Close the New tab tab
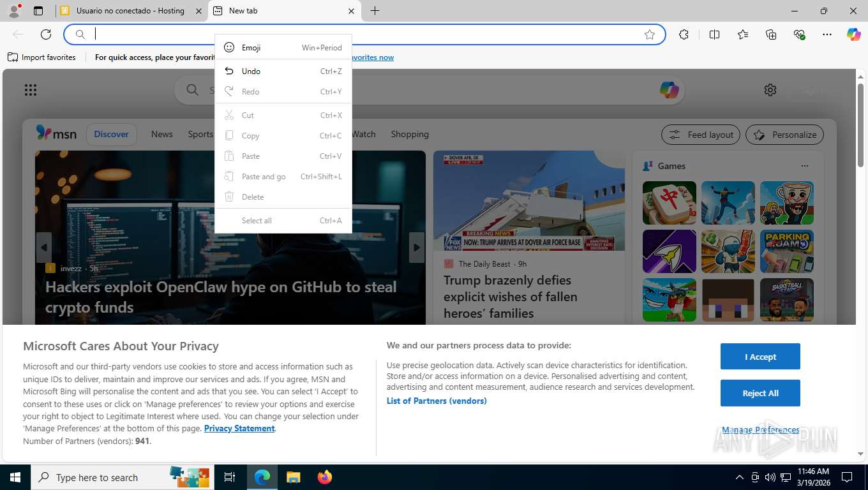The width and height of the screenshot is (868, 490). point(351,11)
